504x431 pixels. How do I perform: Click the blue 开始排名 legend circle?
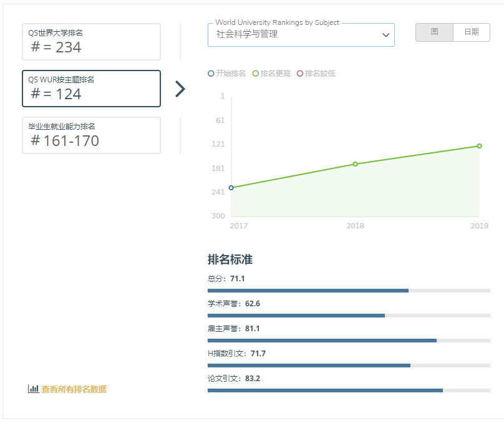coord(211,74)
